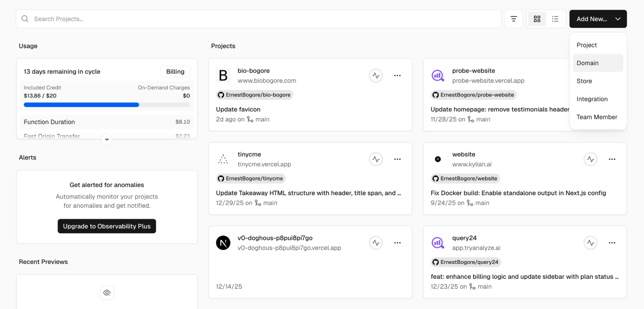Select the grid view icon
The width and height of the screenshot is (644, 309).
536,19
